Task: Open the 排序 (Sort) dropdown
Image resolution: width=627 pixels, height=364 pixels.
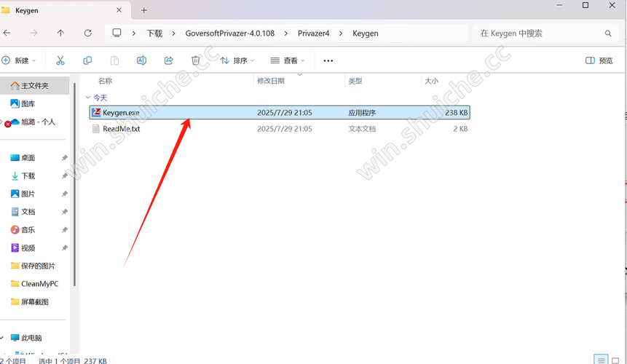Action: pos(237,60)
